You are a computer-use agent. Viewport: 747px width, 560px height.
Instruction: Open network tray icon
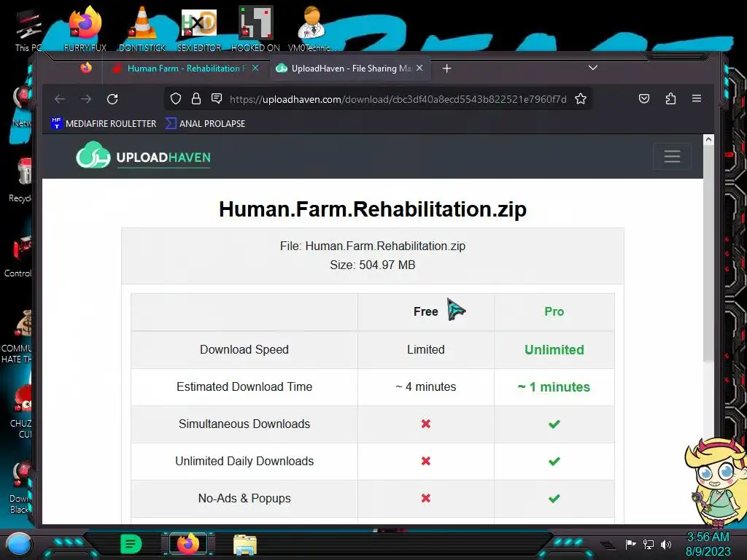649,544
